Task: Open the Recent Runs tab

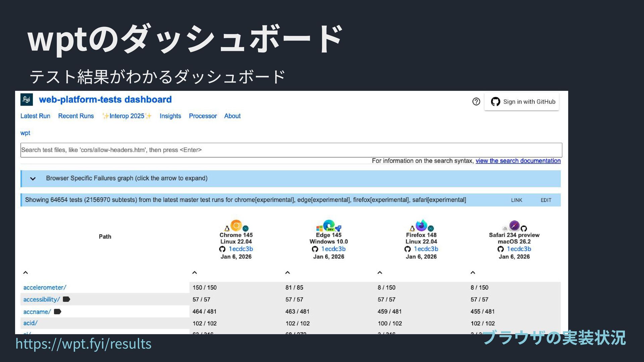Action: [x=76, y=116]
